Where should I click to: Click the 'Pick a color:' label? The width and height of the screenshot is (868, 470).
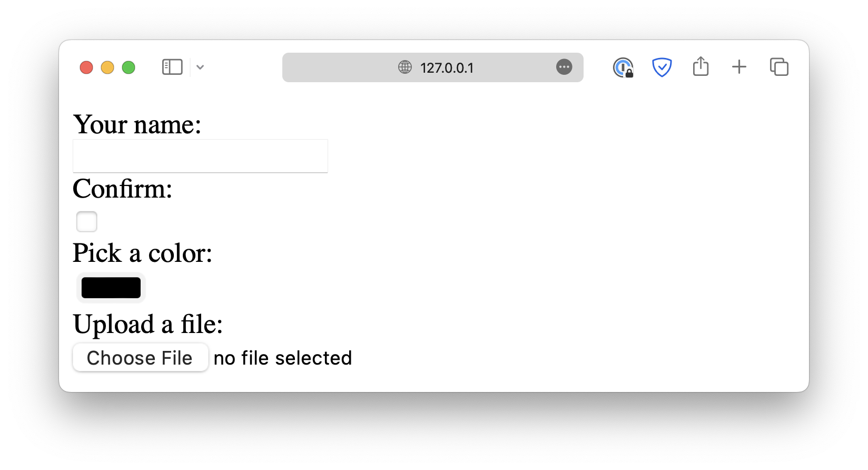(x=143, y=253)
